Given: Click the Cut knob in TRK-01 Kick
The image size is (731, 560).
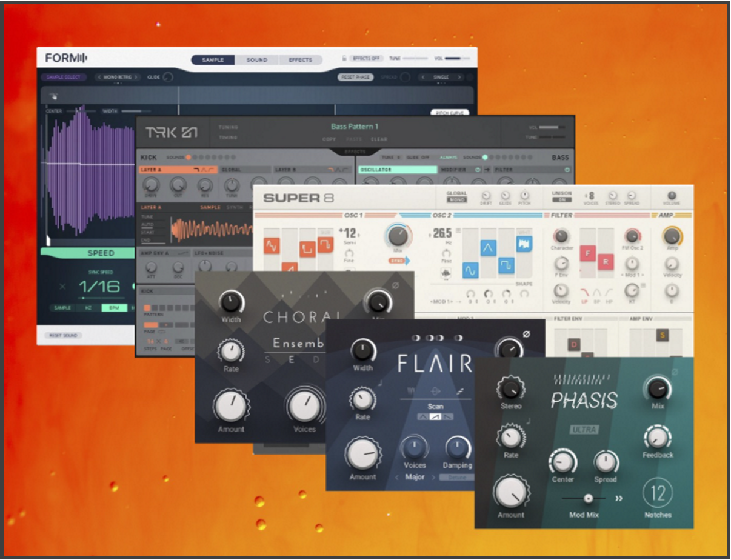Looking at the screenshot, I should click(x=178, y=185).
